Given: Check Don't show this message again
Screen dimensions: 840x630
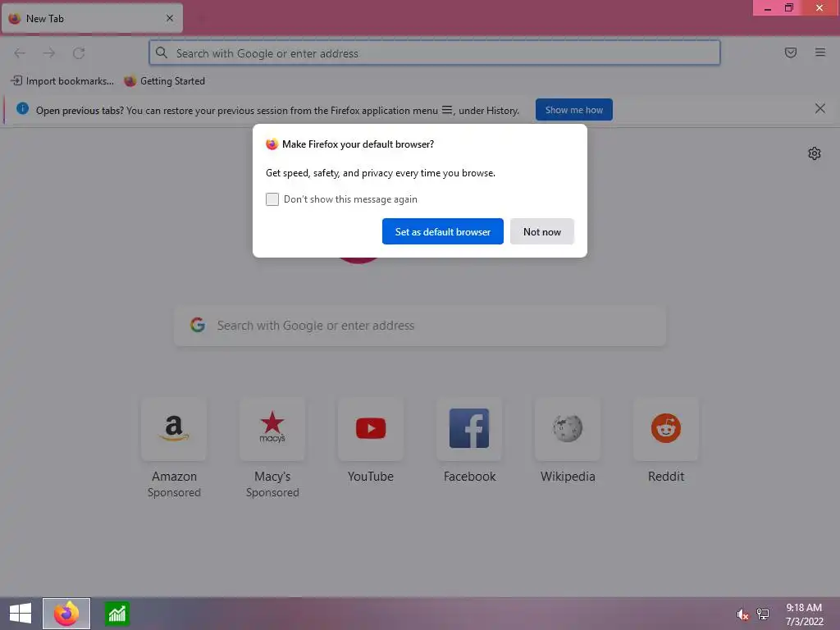Looking at the screenshot, I should 272,199.
